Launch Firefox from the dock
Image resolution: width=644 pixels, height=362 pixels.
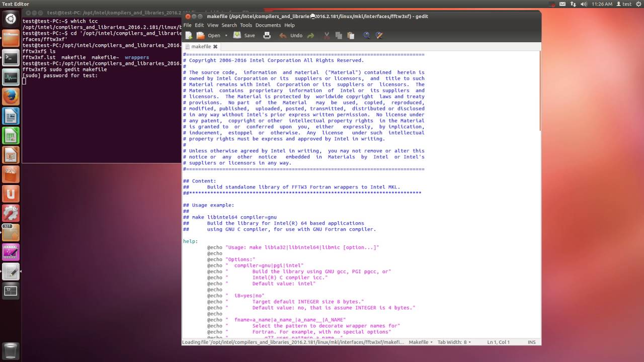pyautogui.click(x=11, y=97)
